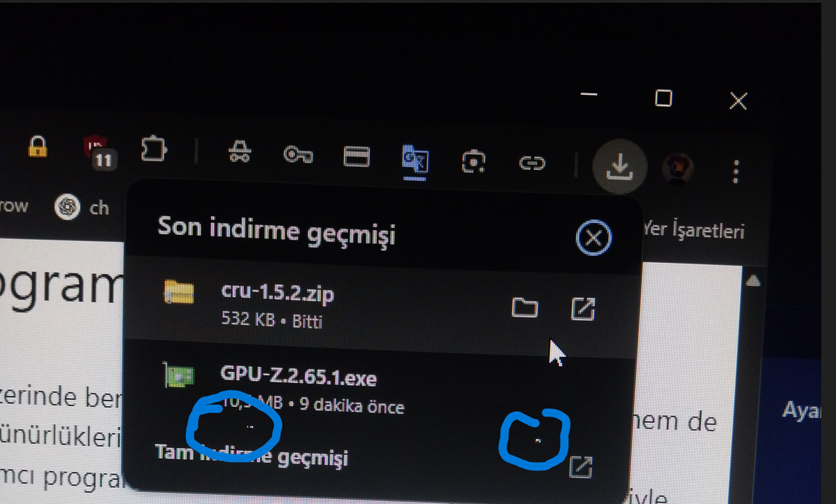Close the browser window
This screenshot has height=504, width=836.
[738, 101]
